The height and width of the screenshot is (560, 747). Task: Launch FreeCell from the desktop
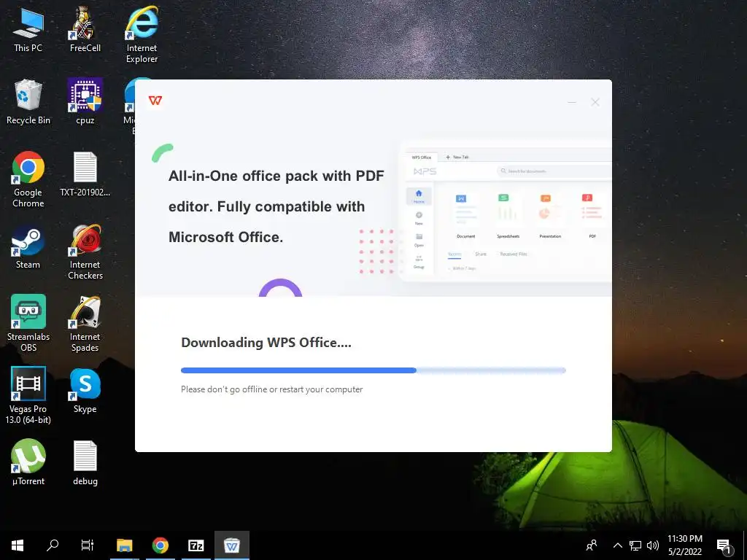[85, 30]
